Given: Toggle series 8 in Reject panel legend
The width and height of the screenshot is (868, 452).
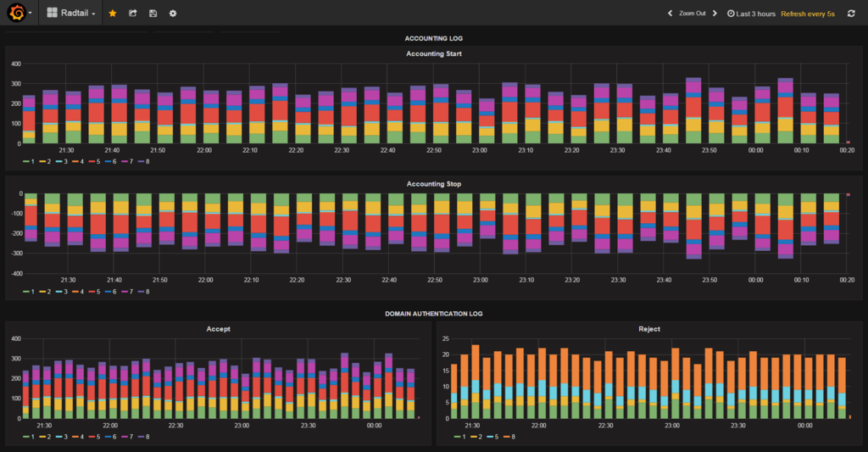Looking at the screenshot, I should tap(509, 437).
